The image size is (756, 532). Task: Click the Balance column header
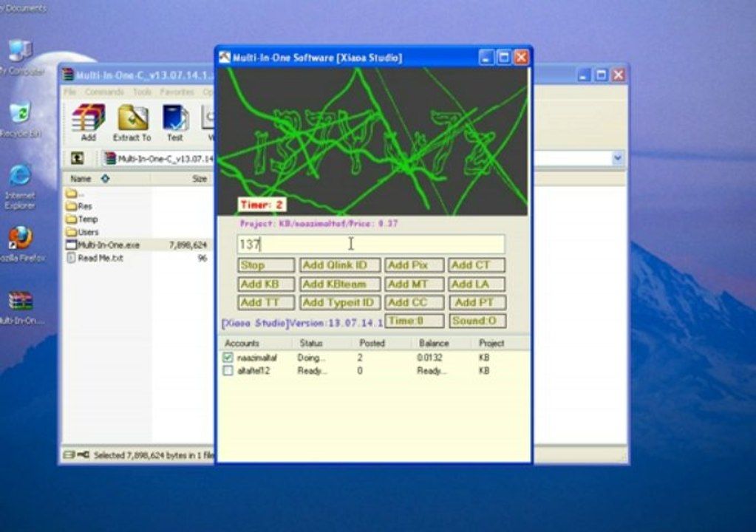click(x=440, y=343)
